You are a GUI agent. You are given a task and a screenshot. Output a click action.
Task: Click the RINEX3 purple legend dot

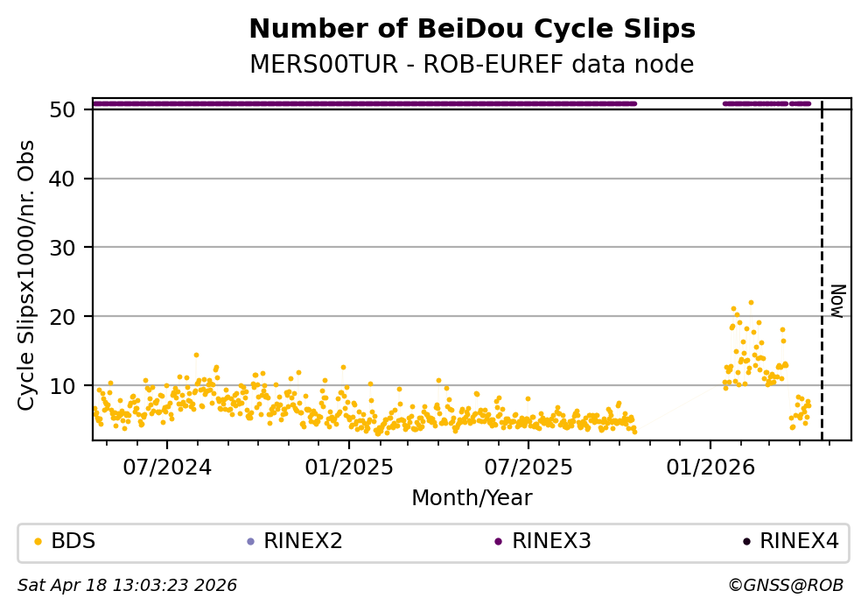click(x=498, y=542)
